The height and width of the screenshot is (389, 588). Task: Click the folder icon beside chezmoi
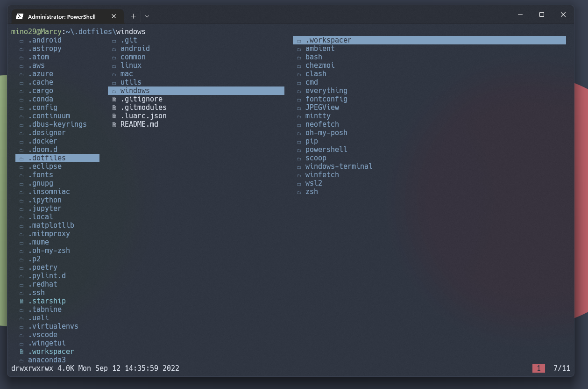299,66
